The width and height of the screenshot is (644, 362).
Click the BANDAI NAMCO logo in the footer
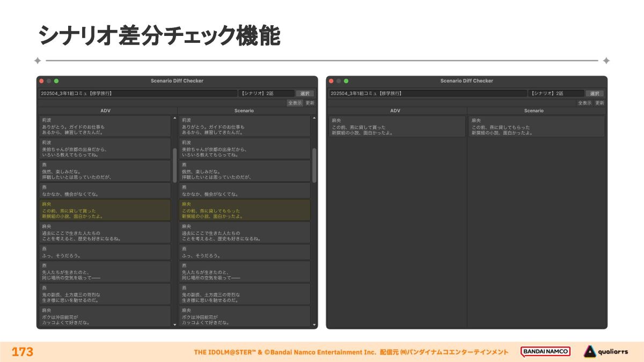pyautogui.click(x=545, y=352)
